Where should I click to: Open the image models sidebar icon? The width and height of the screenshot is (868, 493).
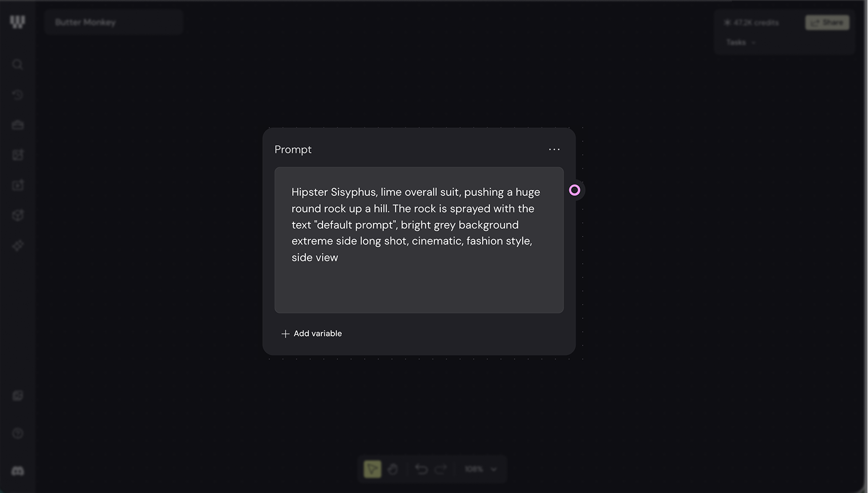click(18, 155)
